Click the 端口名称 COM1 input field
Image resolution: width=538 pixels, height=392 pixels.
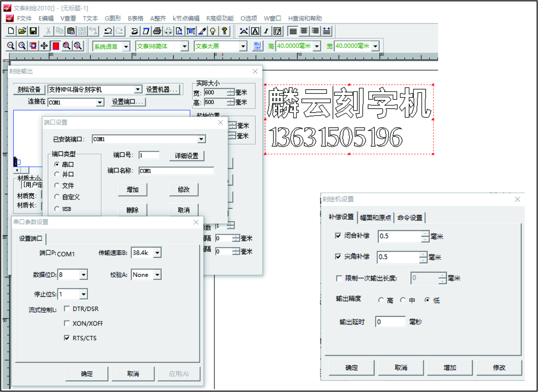(176, 171)
